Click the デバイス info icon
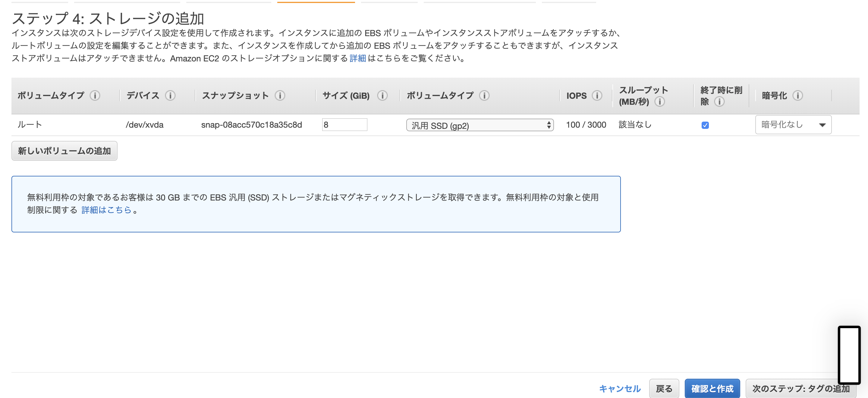The height and width of the screenshot is (398, 868). [171, 95]
